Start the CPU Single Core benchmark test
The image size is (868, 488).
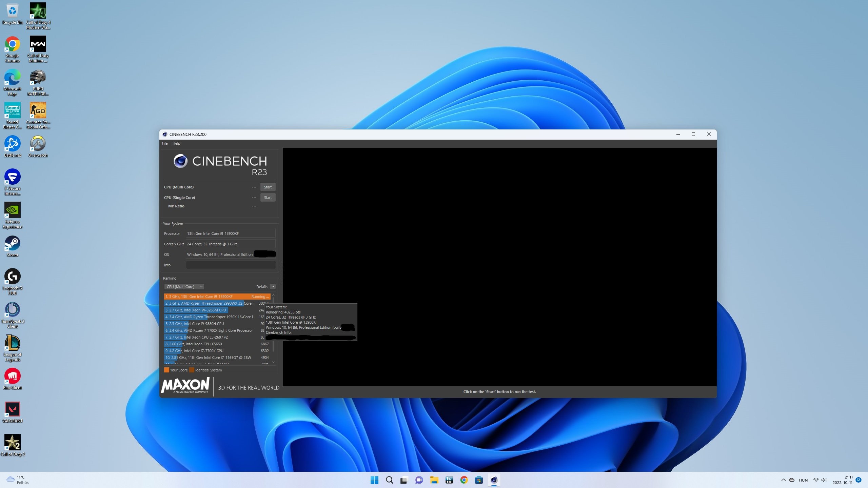pos(268,197)
